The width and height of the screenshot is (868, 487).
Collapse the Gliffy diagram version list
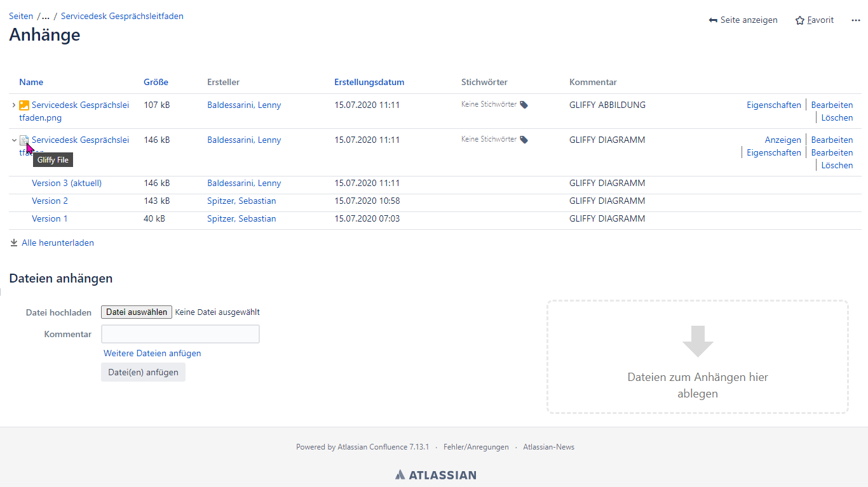pos(14,140)
